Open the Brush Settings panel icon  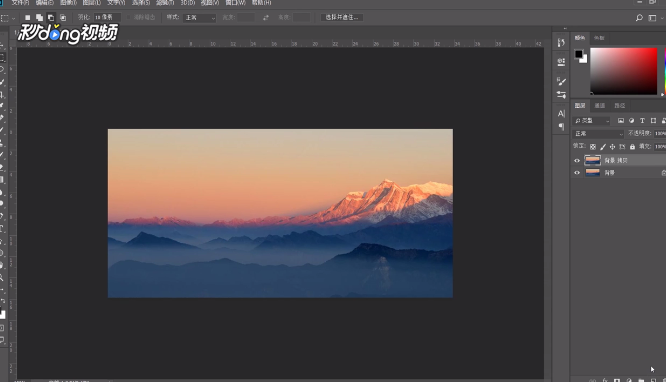(561, 81)
